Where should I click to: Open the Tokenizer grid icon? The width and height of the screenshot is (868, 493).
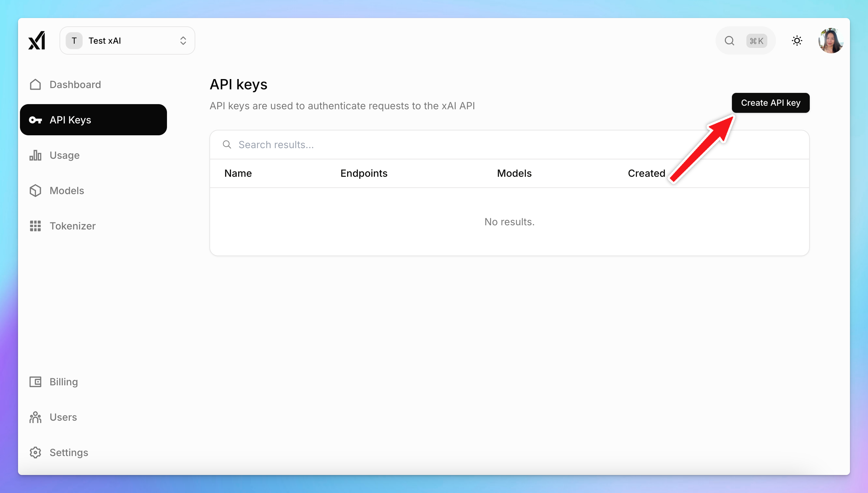click(x=35, y=226)
